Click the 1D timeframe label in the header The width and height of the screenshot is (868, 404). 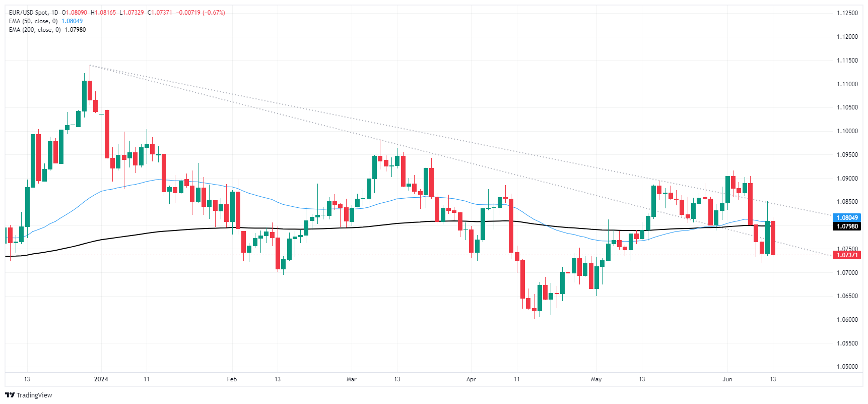[54, 13]
